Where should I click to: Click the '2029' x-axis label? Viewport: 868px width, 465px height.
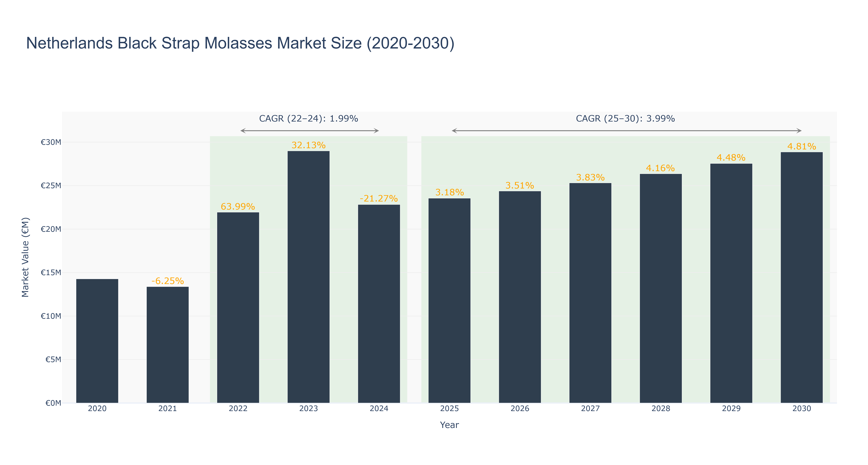731,409
